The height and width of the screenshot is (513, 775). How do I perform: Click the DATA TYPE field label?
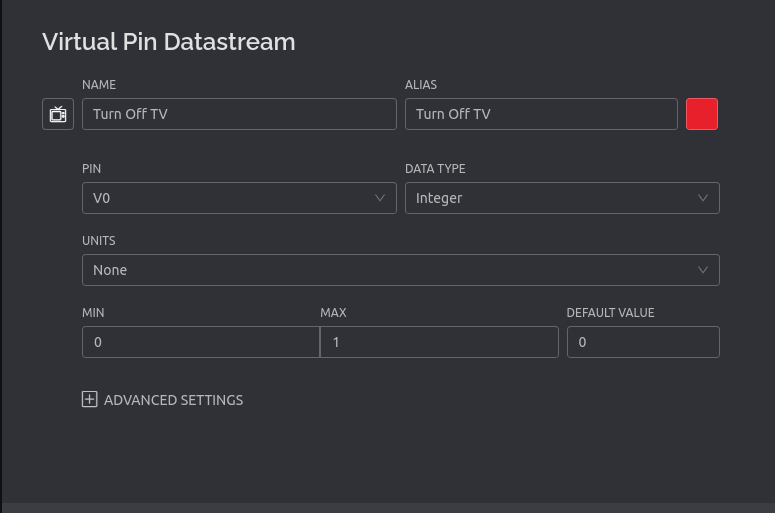pyautogui.click(x=435, y=169)
